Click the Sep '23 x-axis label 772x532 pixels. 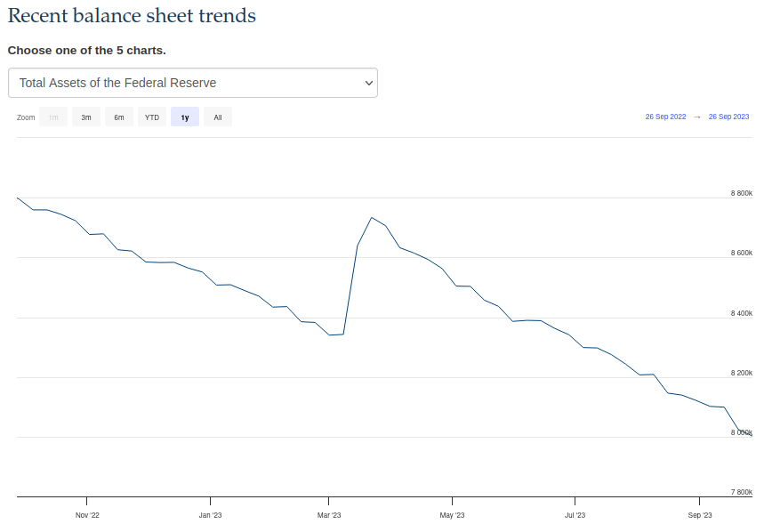[700, 515]
